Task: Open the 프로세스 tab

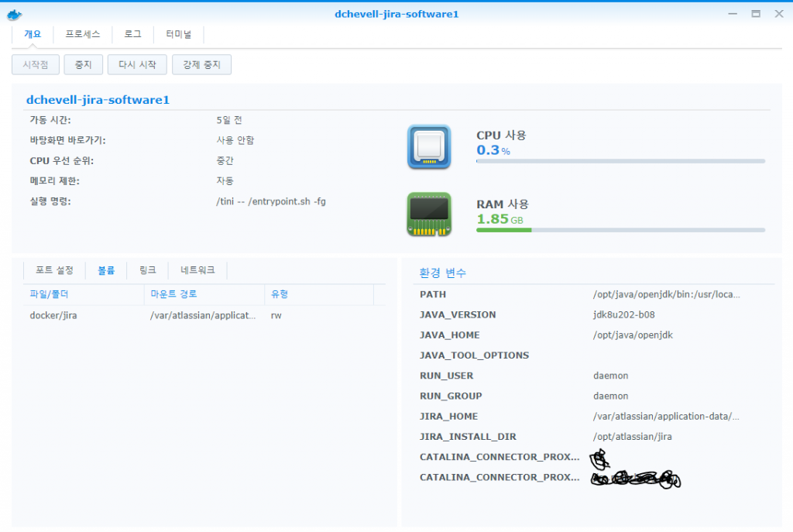Action: click(82, 34)
